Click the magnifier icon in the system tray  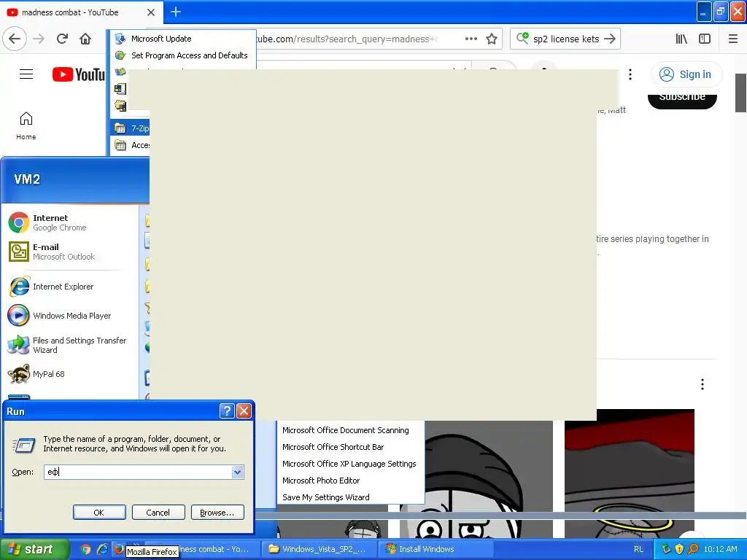693,549
